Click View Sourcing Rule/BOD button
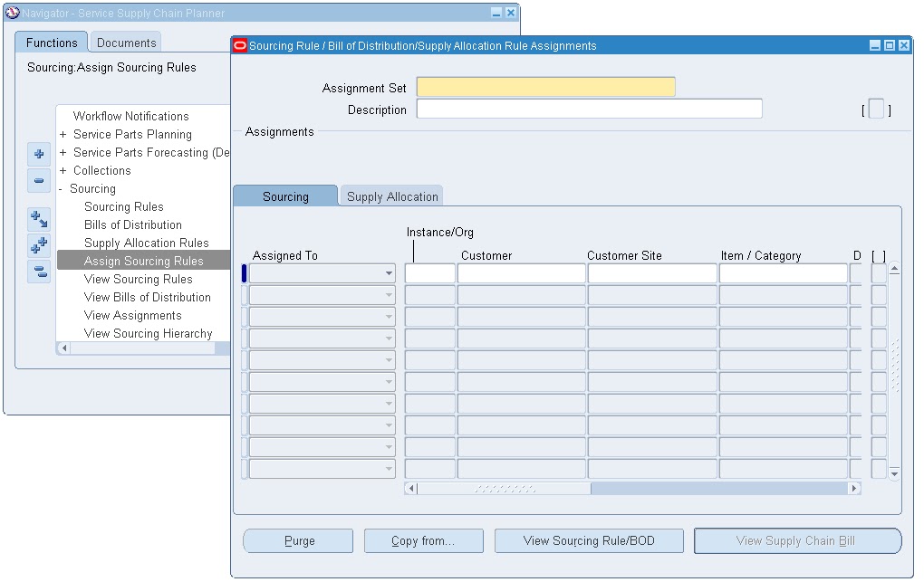 tap(589, 540)
